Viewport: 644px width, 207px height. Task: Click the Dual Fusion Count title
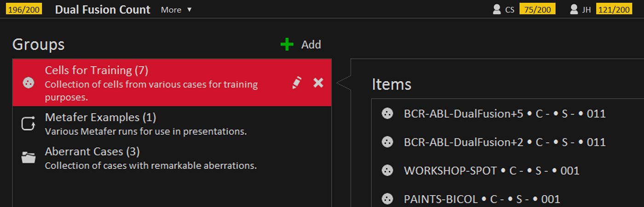pos(103,10)
